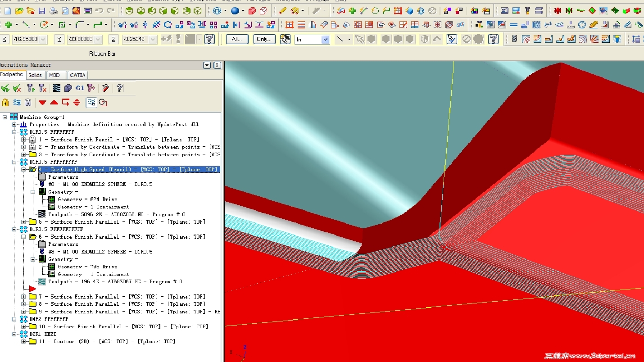The height and width of the screenshot is (362, 644).
Task: Collapse the Machine Group-1 tree node
Action: [5, 117]
